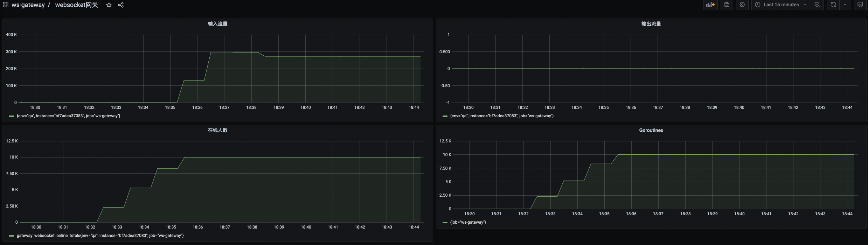This screenshot has height=245, width=868.
Task: Click the dashboards grid icon beside ws-gateway
Action: tap(6, 5)
